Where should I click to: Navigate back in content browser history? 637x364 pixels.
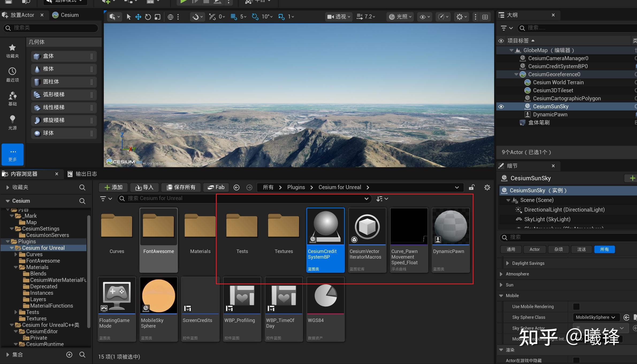pyautogui.click(x=236, y=187)
